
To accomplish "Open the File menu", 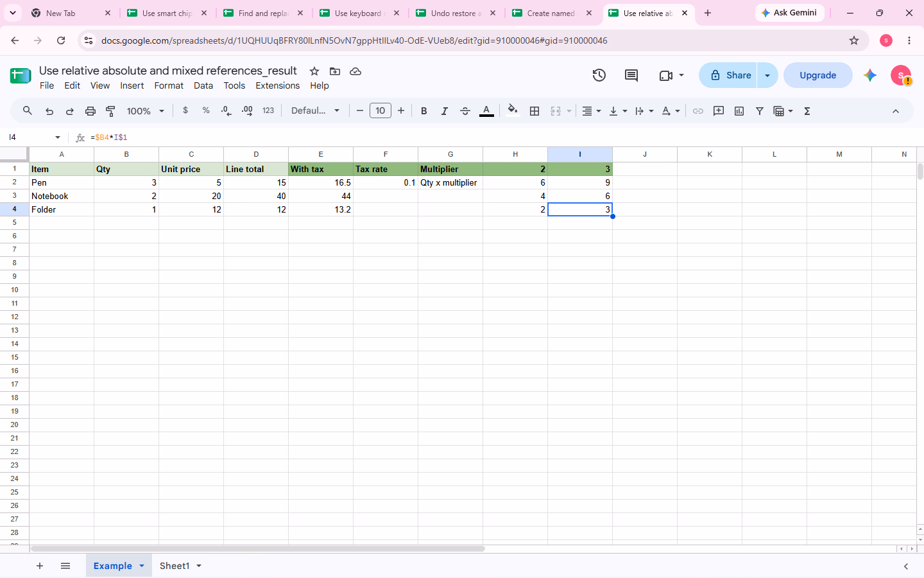I will click(47, 85).
